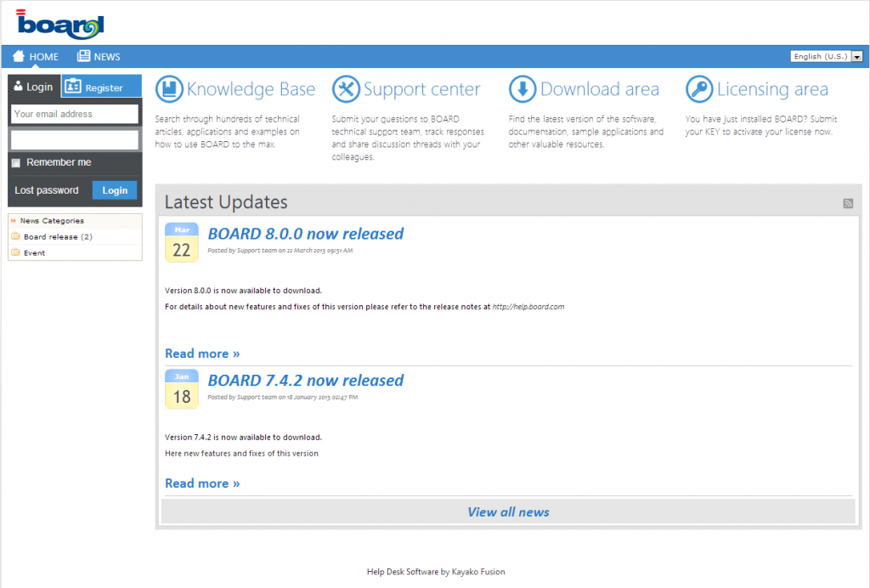
Task: Click the Version 8.0.0 is now available text
Action: tap(243, 291)
